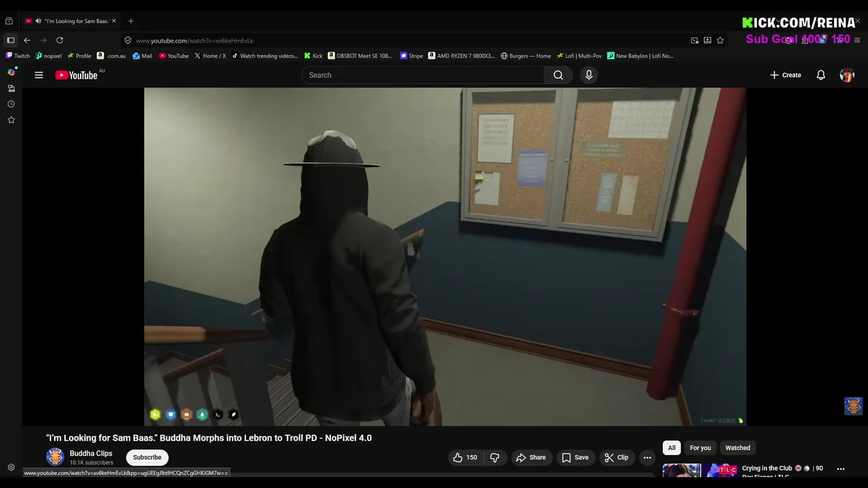Open Home / X bookmark

[x=210, y=56]
